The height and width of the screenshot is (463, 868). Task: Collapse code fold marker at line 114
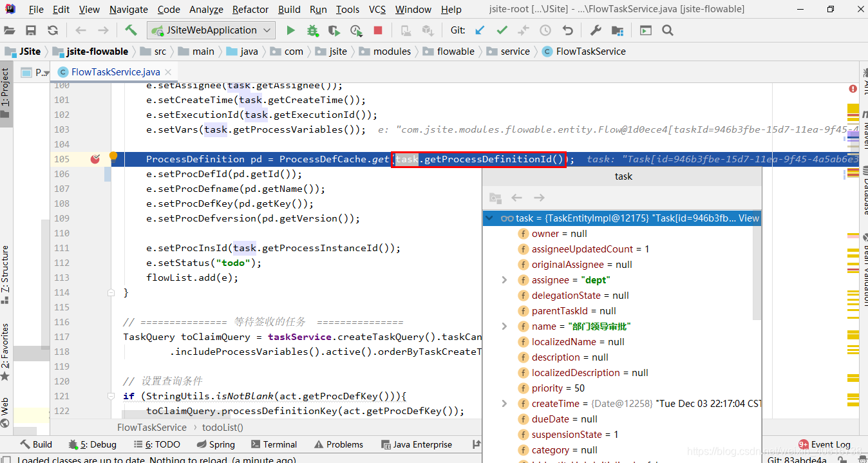point(111,292)
